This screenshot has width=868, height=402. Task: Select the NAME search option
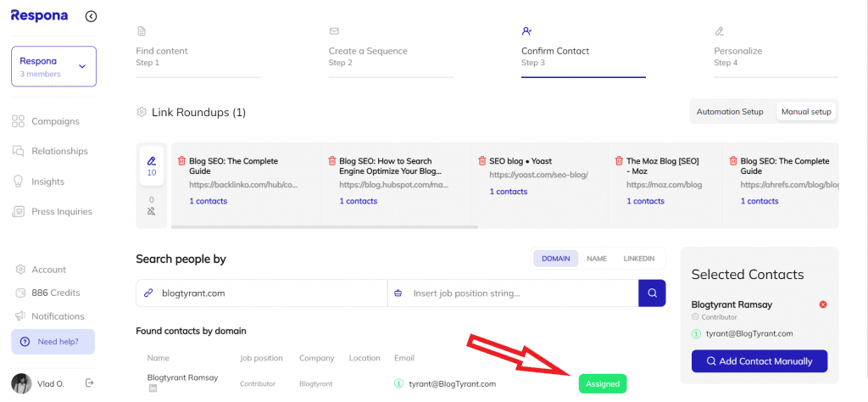pos(597,259)
